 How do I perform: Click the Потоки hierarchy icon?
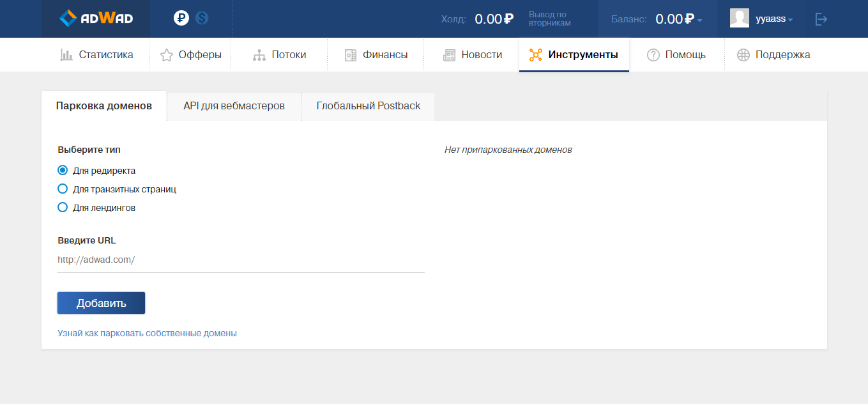click(259, 55)
